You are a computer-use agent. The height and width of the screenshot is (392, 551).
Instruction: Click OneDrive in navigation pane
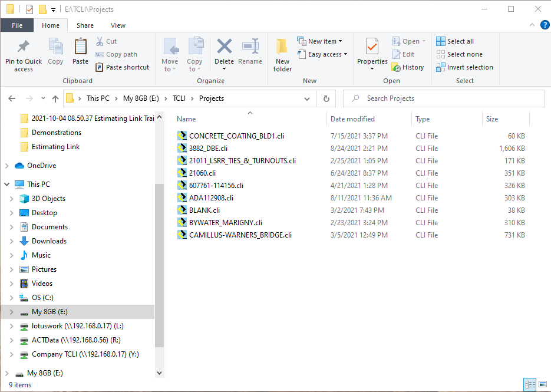point(41,166)
